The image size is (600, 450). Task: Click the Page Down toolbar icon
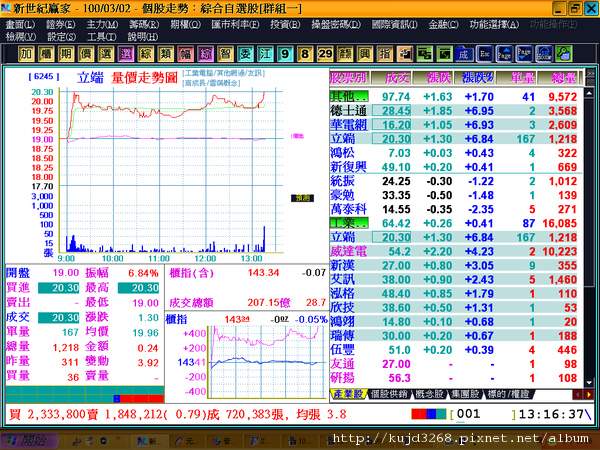click(x=524, y=54)
